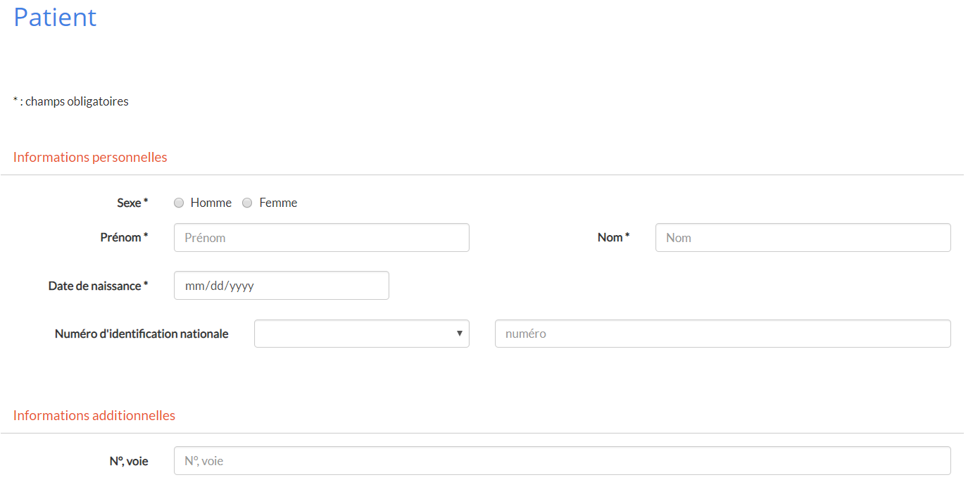Click the dropdown arrow next to Numéro d'identification nationale

tap(459, 334)
